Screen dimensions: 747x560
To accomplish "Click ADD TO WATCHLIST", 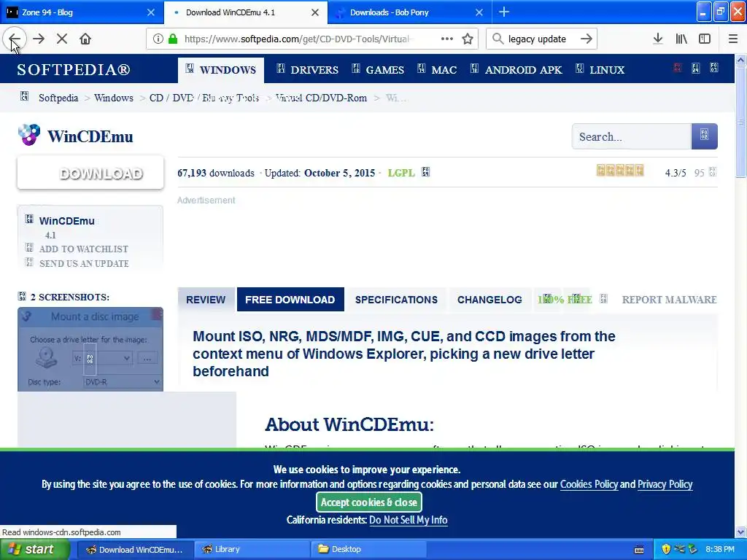I will coord(83,249).
